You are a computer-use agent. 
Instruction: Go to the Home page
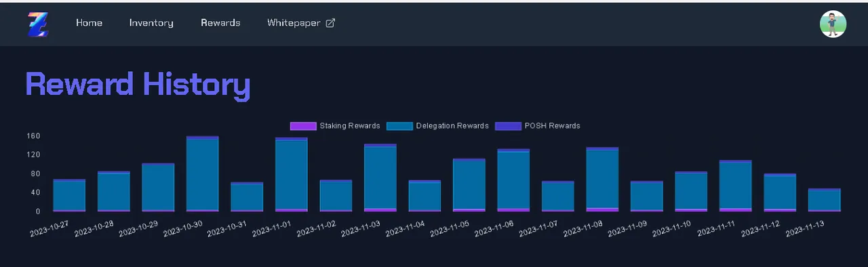pyautogui.click(x=89, y=23)
